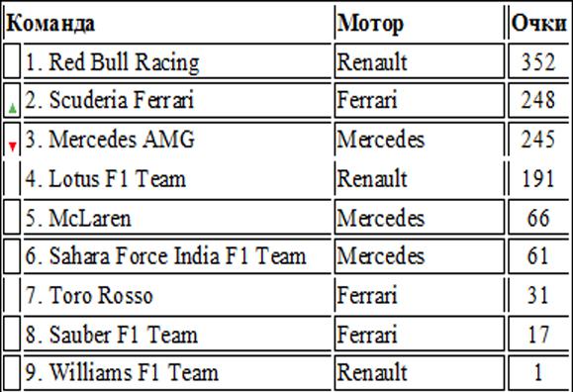Click the green up arrow beside Scuderia Ferrari
The width and height of the screenshot is (573, 392).
(x=13, y=108)
